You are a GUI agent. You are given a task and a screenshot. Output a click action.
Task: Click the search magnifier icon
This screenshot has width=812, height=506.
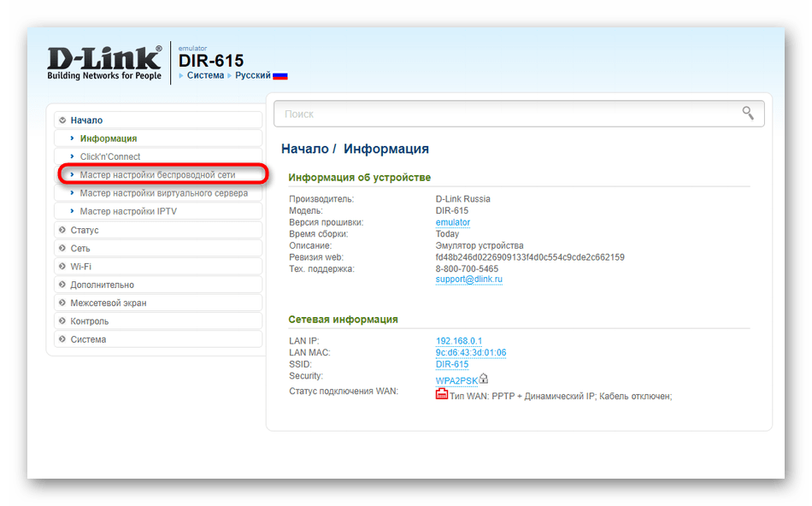(x=748, y=113)
